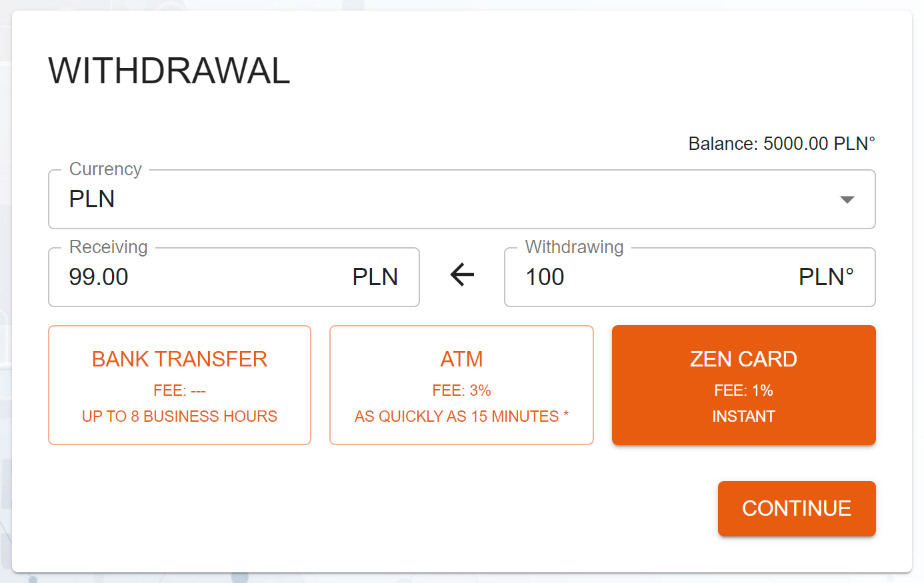924x583 pixels.
Task: Click the WITHDRAWAL heading
Action: click(169, 71)
